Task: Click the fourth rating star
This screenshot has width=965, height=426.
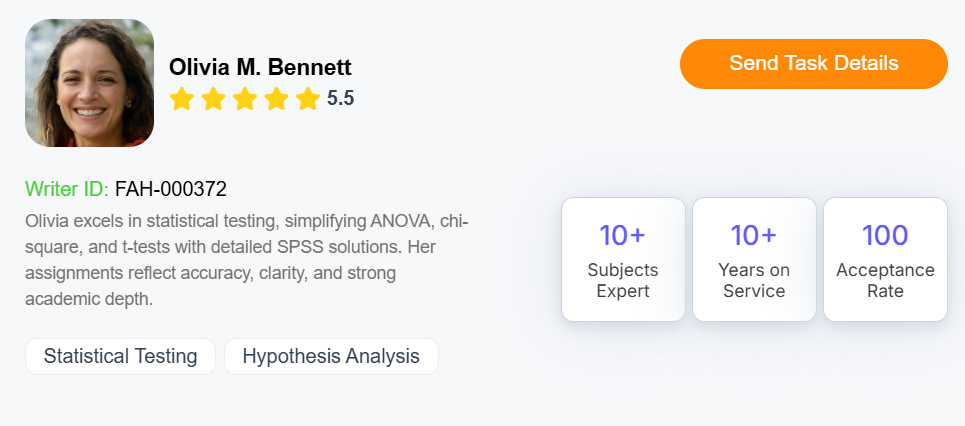Action: 277,99
